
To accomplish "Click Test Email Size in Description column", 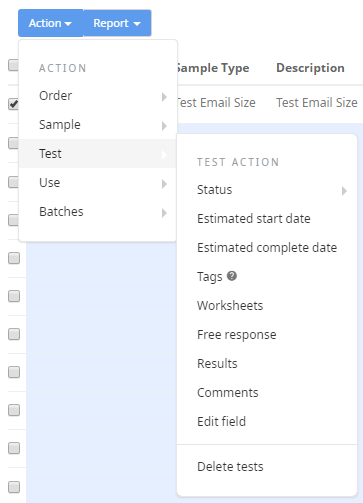I will [x=317, y=103].
